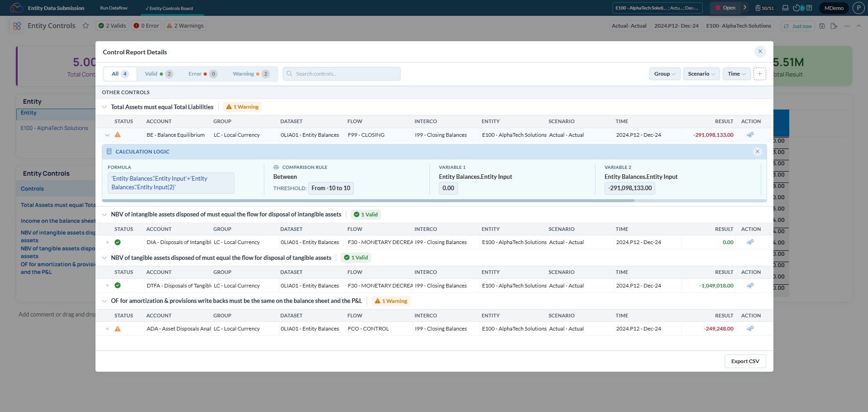Collapse the Total Assets must equal Total Liabilities group

[105, 107]
